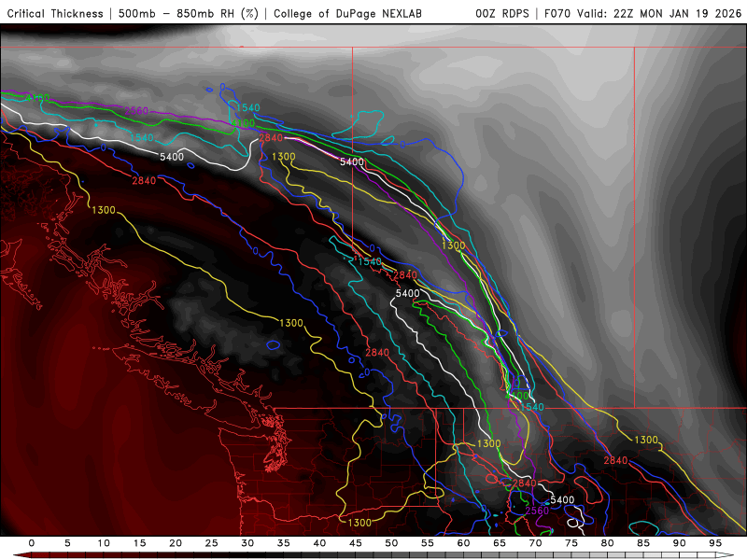Viewport: 747px width, 560px height.
Task: Select the 55 value on the RH color scale
Action: 428,543
